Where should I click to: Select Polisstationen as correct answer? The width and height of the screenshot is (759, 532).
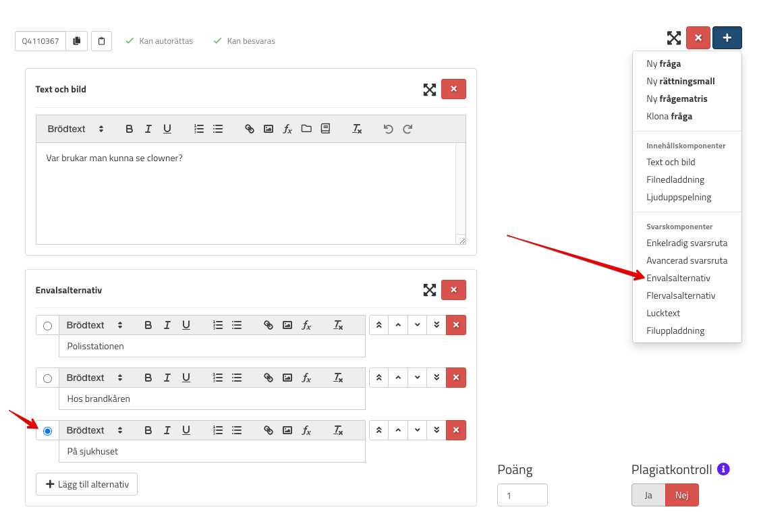click(x=47, y=326)
